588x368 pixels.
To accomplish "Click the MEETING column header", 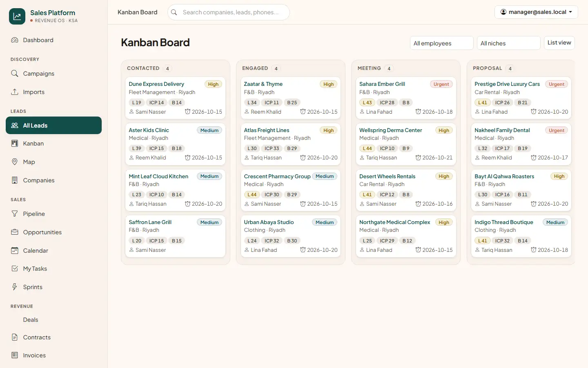I will tap(369, 68).
